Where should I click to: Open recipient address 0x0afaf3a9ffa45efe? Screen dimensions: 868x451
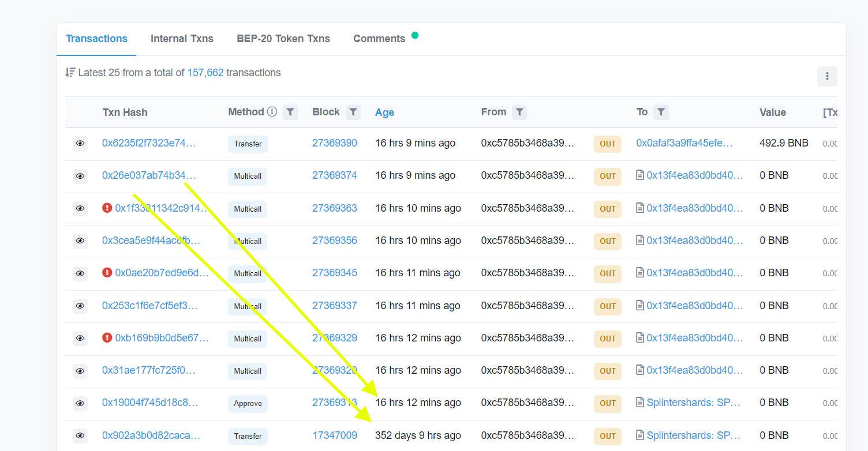click(684, 143)
